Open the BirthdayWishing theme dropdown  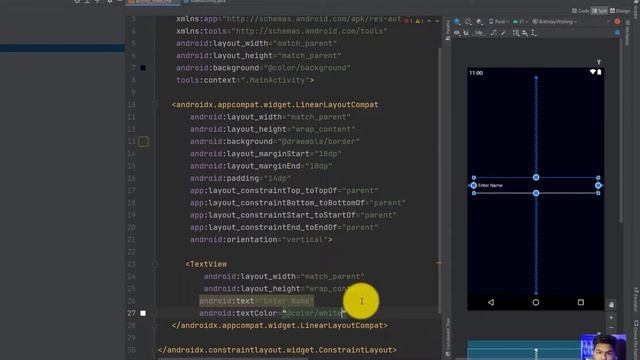pyautogui.click(x=556, y=22)
